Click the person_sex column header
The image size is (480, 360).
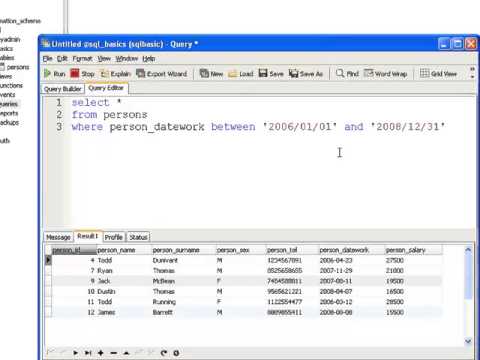tap(241, 250)
